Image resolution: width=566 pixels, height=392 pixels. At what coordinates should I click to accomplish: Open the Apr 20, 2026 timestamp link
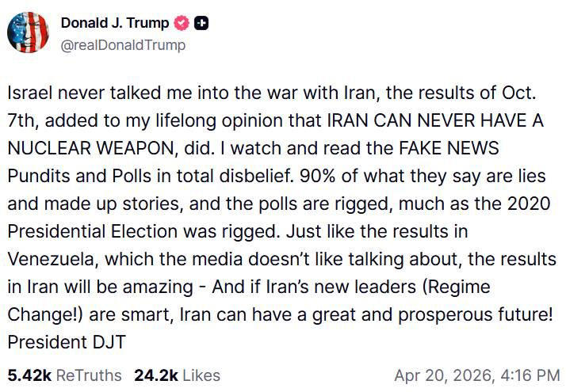click(x=477, y=374)
